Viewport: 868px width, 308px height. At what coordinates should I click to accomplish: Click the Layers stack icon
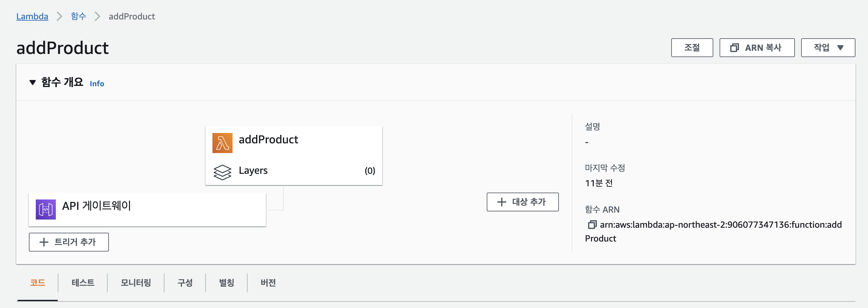coord(222,172)
